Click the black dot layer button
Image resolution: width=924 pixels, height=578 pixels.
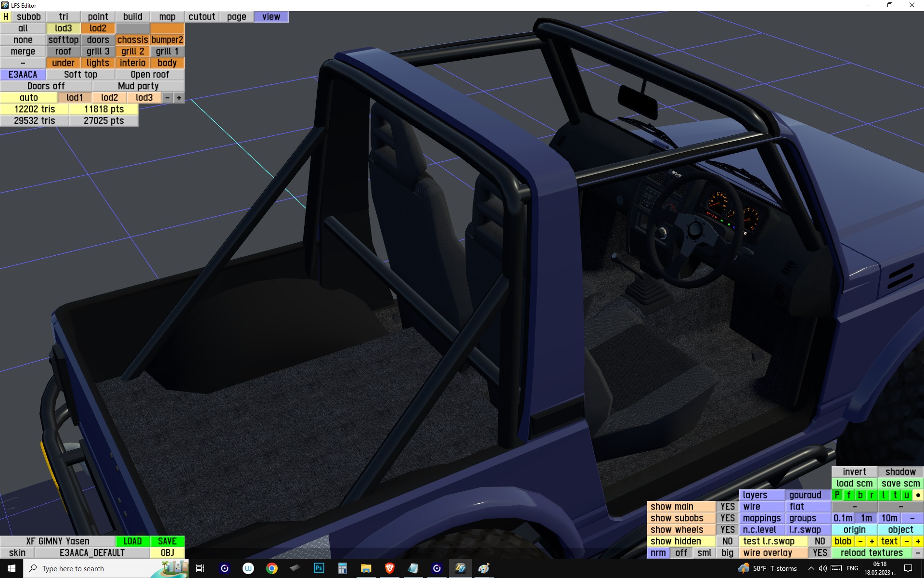pyautogui.click(x=918, y=495)
